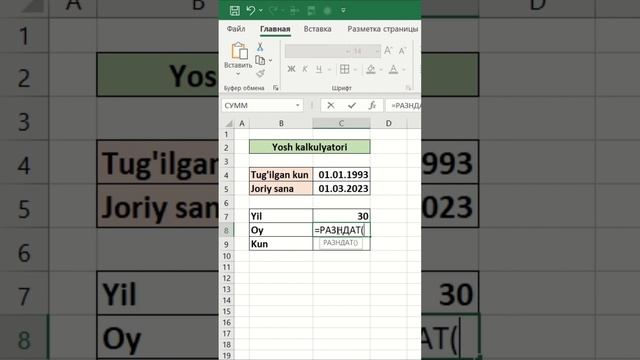Select column B header
Image resolution: width=640 pixels, height=360 pixels.
click(x=281, y=123)
